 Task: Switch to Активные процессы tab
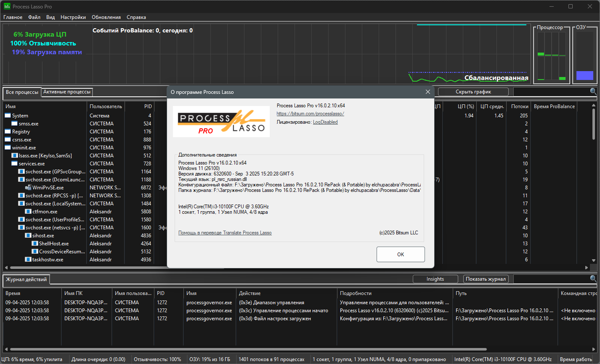click(67, 92)
